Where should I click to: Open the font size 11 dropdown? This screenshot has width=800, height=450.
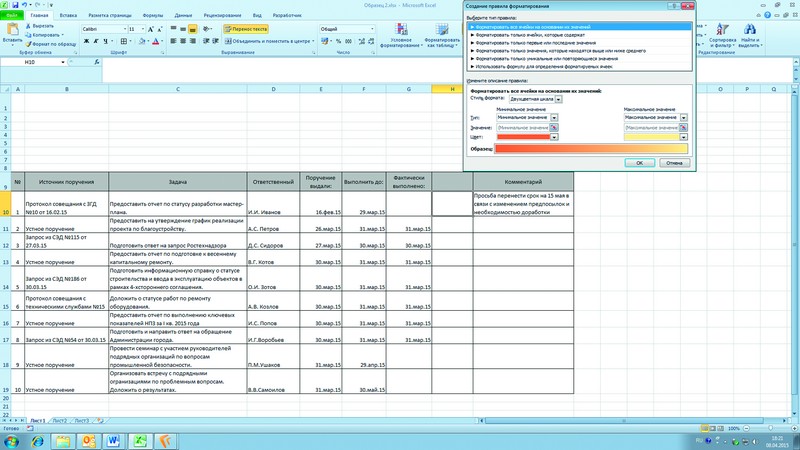click(x=142, y=29)
